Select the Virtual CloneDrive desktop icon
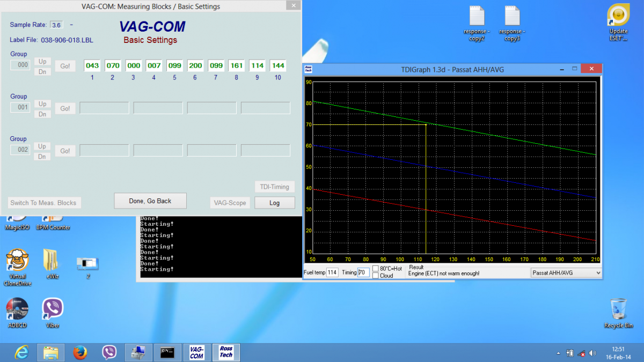 coord(17,267)
